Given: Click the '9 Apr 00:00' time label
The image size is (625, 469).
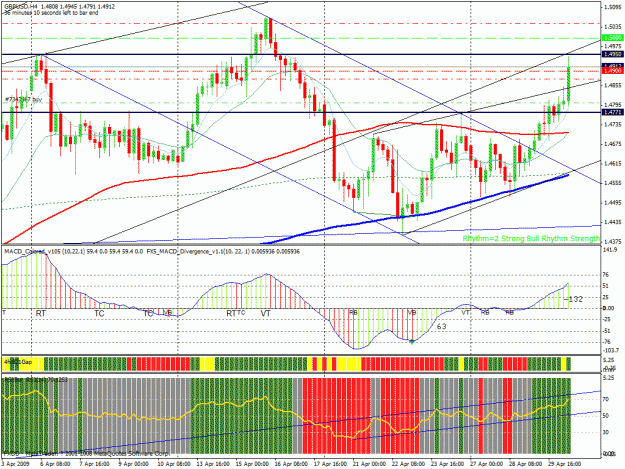Looking at the screenshot, I should coord(133,464).
